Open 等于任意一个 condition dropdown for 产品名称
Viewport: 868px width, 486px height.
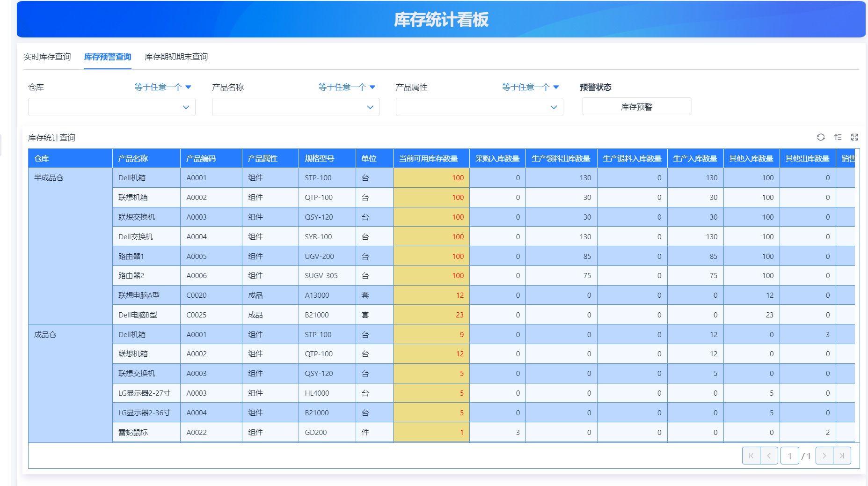[347, 87]
